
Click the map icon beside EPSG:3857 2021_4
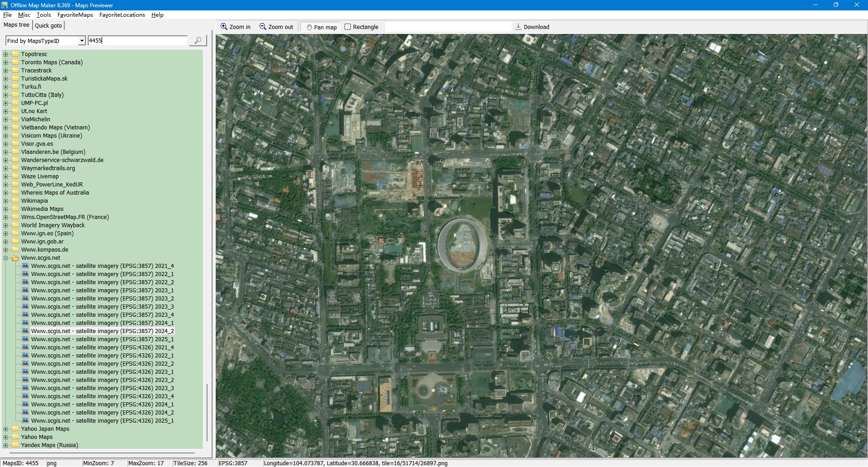25,266
